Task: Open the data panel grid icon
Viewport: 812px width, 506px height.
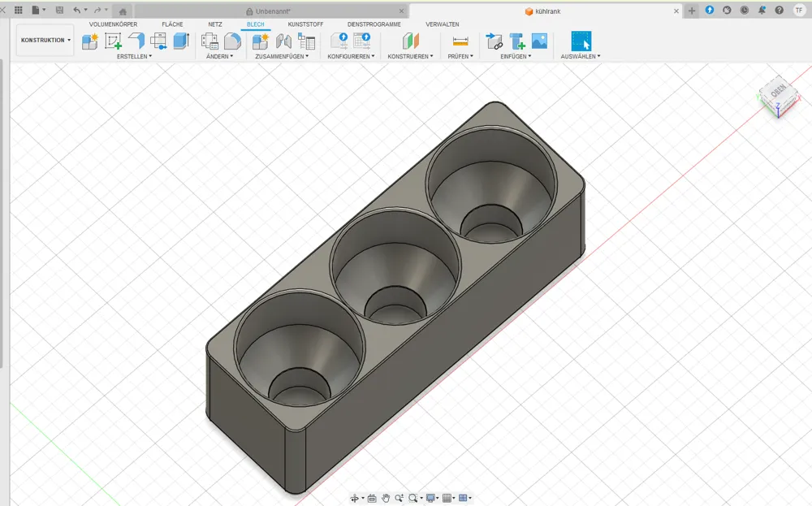Action: [19, 10]
